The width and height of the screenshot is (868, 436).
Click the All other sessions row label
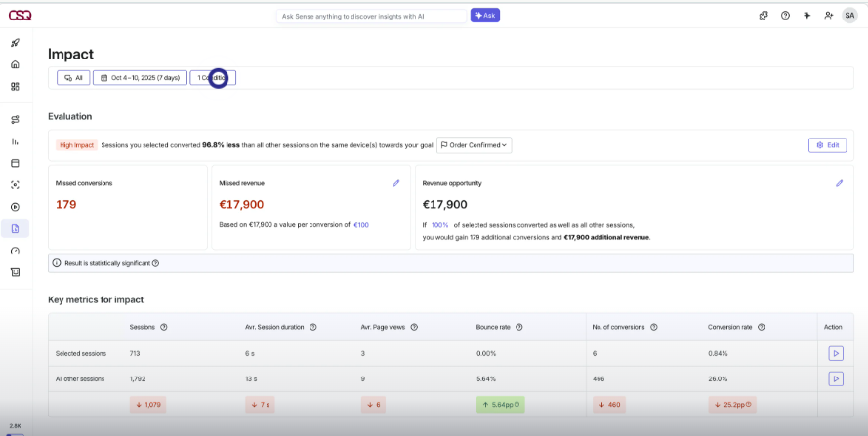[x=80, y=379]
